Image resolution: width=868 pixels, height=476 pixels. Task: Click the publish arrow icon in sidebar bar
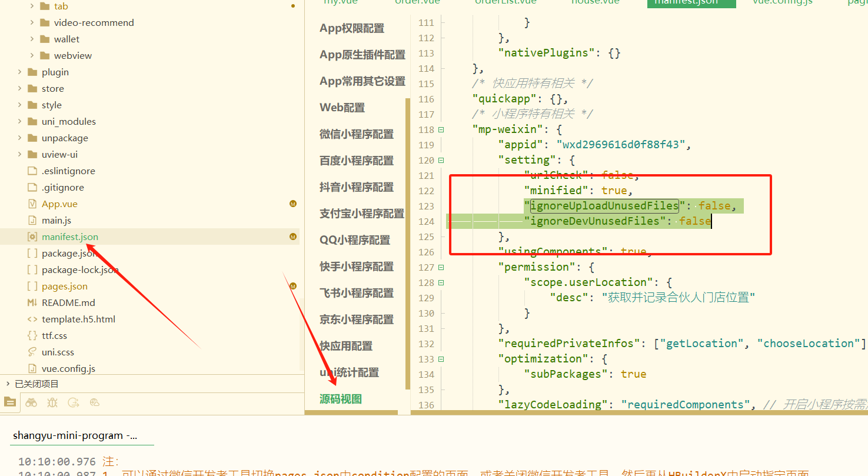click(x=74, y=402)
